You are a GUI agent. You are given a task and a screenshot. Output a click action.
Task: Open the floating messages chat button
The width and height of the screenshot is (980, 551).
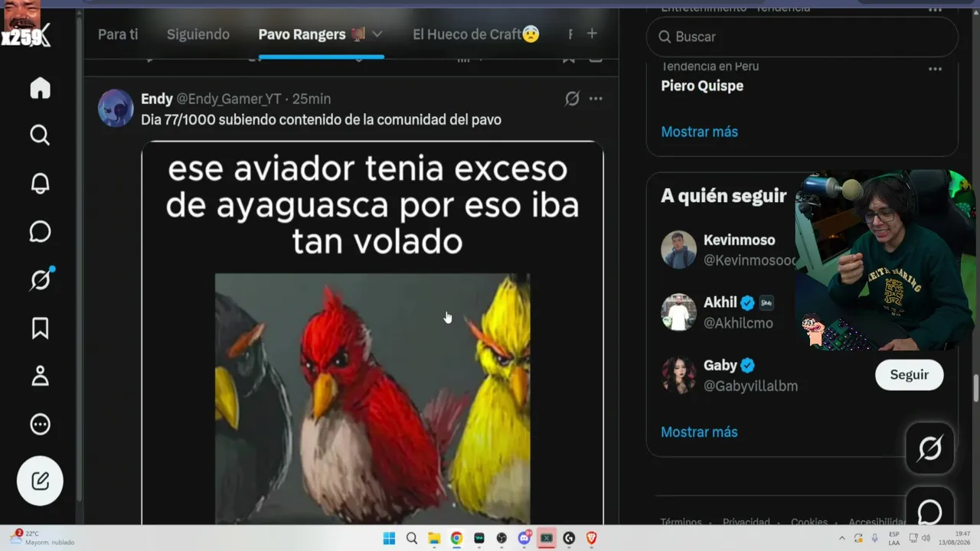[x=929, y=508]
